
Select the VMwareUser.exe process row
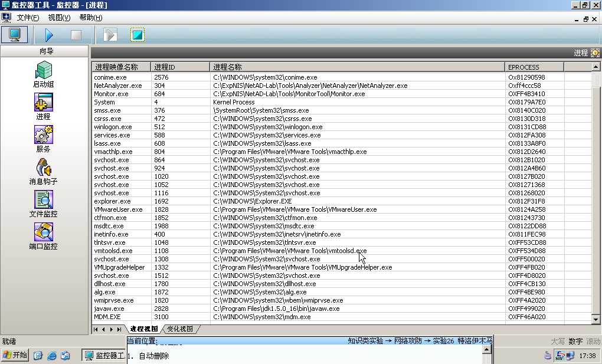click(x=342, y=209)
